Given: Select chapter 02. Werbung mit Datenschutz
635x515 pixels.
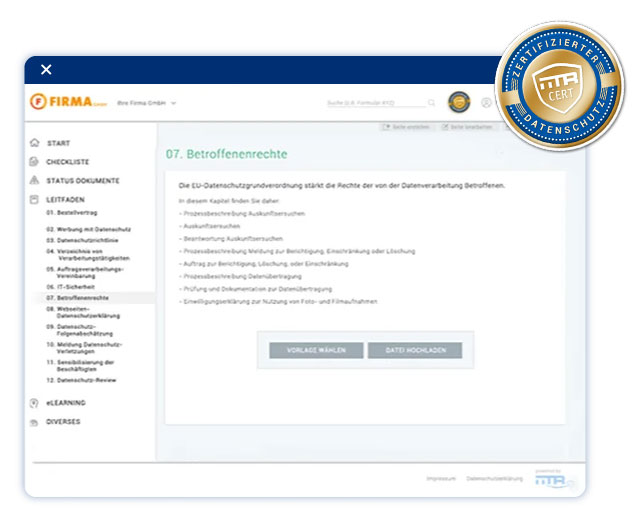Looking at the screenshot, I should (x=88, y=229).
